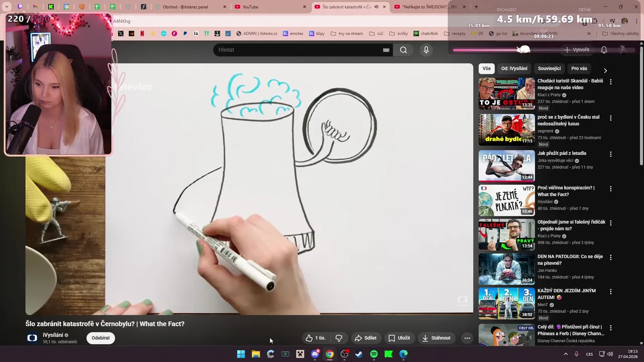Open taskbar volume control

pos(610,354)
